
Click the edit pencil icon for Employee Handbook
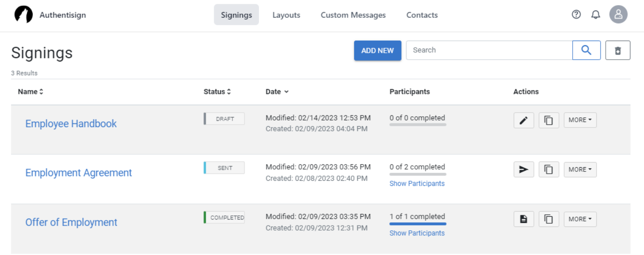[x=524, y=120]
